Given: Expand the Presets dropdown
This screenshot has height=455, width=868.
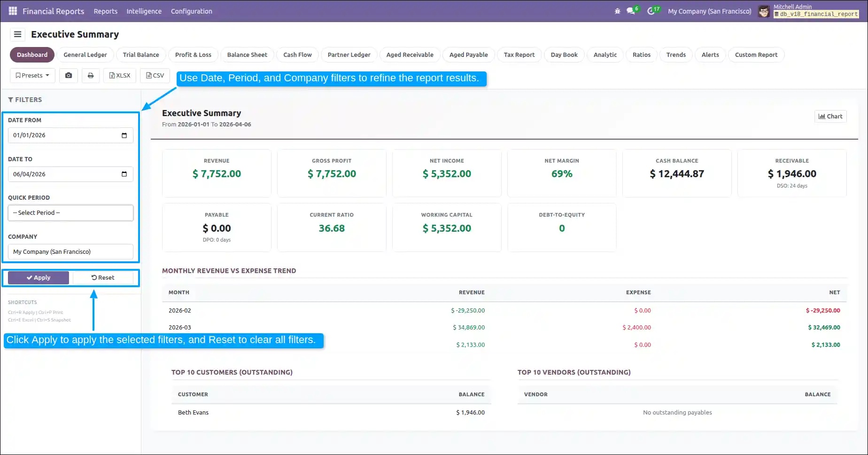Looking at the screenshot, I should 32,75.
